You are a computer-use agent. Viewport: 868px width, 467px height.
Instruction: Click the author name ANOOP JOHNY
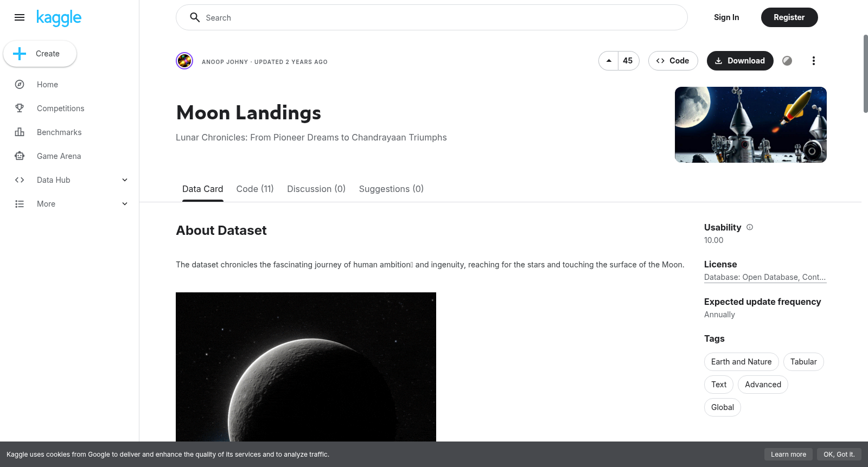[x=225, y=62]
